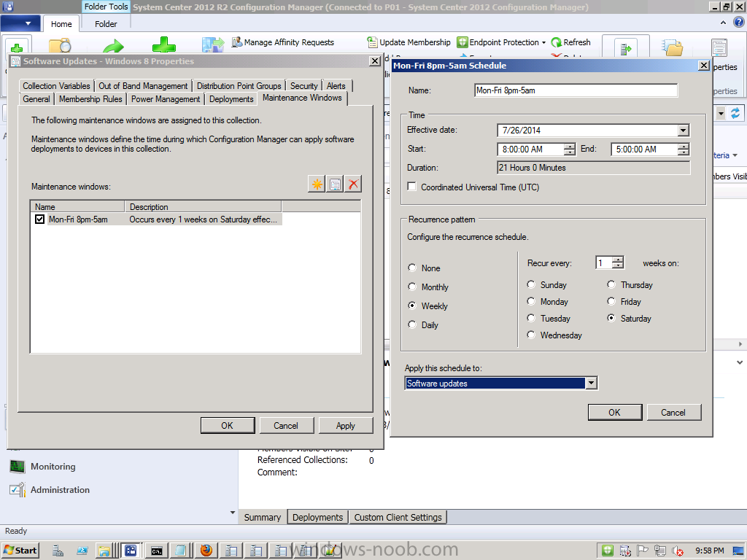
Task: Select the Sunday radio button
Action: click(x=531, y=284)
